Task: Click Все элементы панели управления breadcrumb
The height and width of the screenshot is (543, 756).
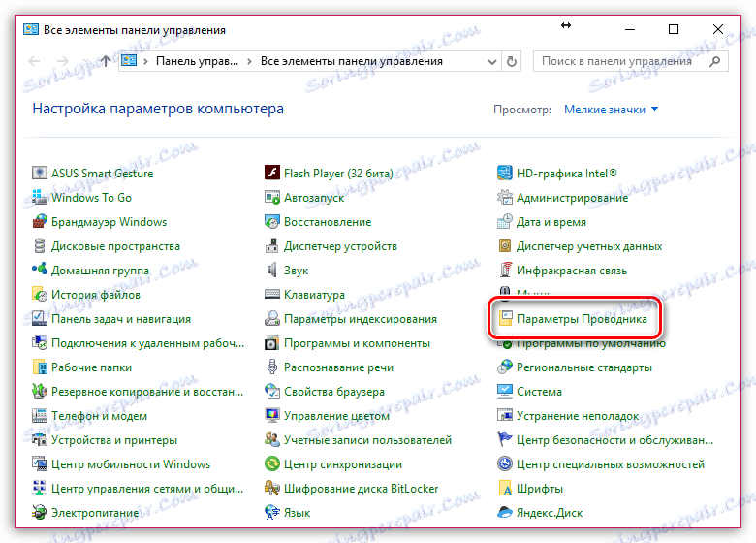Action: point(352,61)
